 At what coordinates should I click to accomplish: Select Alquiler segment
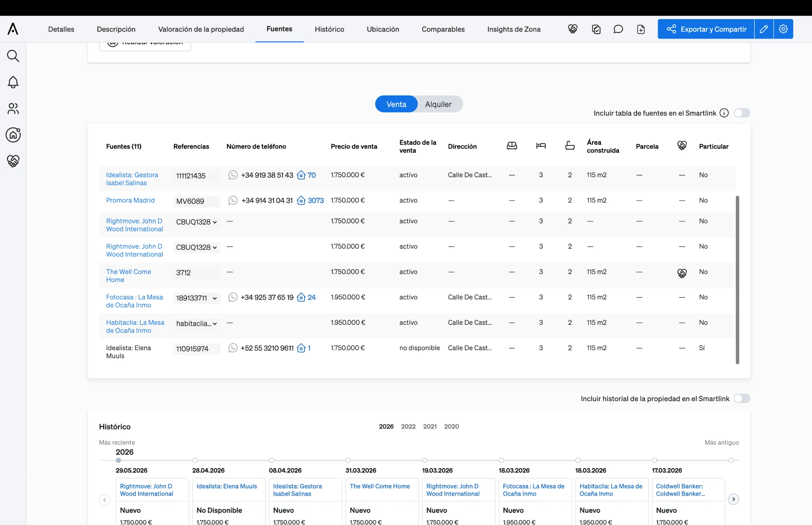438,104
